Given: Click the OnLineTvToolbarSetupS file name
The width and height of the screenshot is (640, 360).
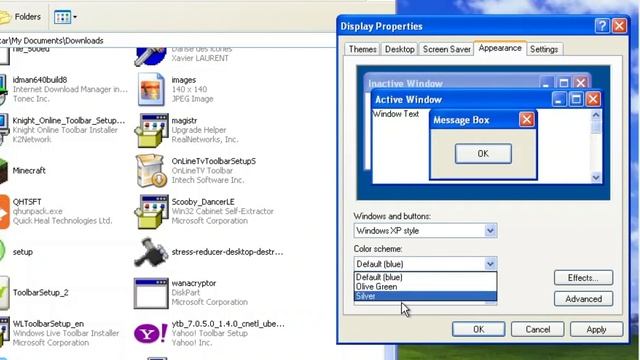Looking at the screenshot, I should tap(213, 161).
